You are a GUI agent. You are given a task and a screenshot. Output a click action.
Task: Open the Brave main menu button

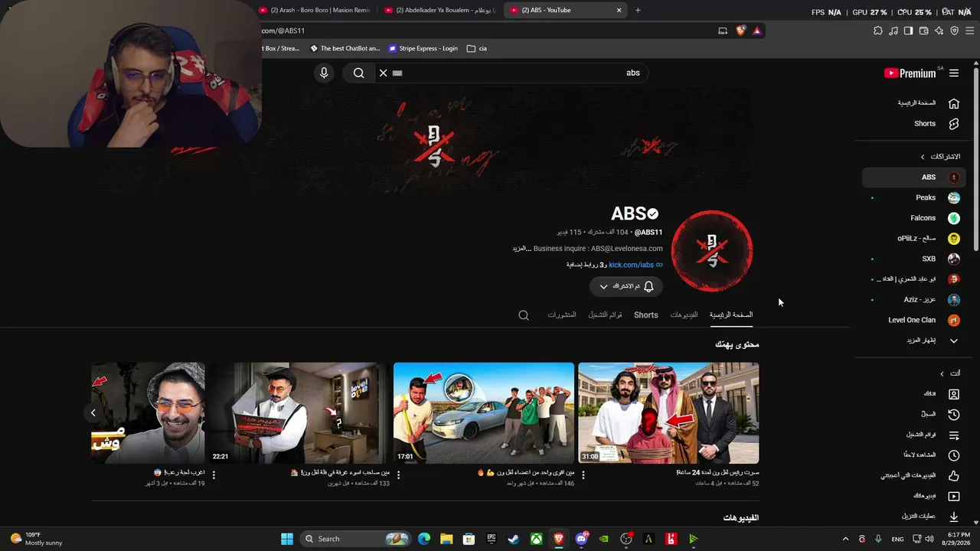tap(970, 31)
